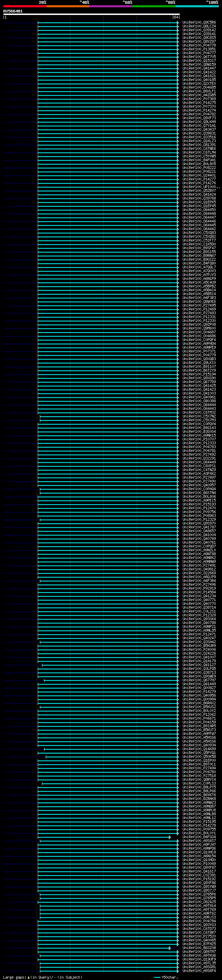Select the UniRef100_Q39768 label
Screen dimensions: 222x980
(199, 199)
